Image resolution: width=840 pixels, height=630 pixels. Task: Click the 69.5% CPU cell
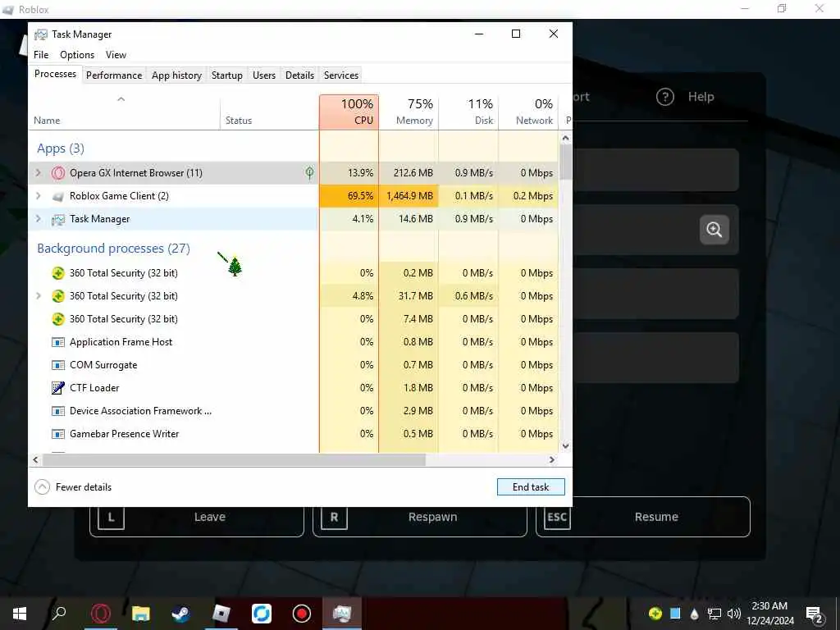(x=349, y=195)
